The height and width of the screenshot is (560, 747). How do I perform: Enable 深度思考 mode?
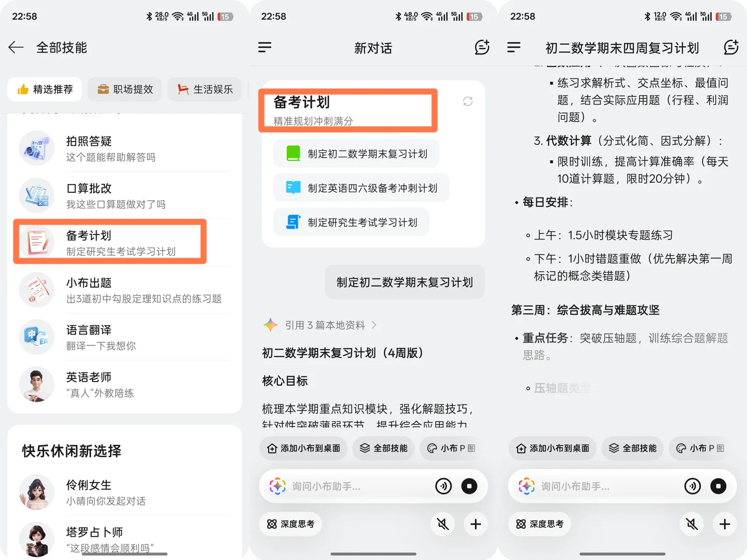point(290,524)
